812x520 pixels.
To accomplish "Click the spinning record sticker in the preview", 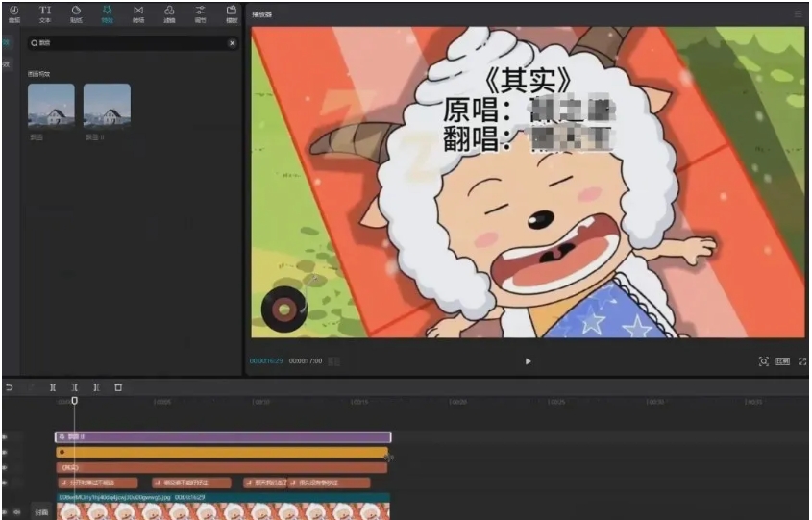I will [284, 310].
